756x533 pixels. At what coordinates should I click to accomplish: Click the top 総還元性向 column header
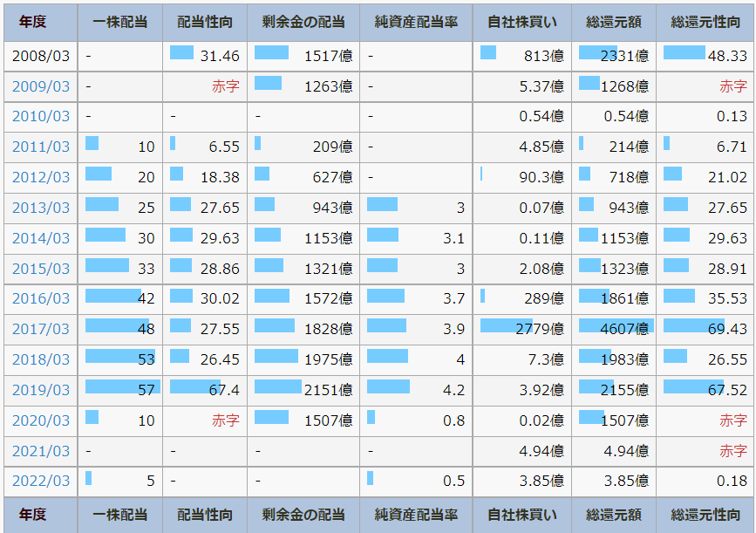[x=705, y=22]
